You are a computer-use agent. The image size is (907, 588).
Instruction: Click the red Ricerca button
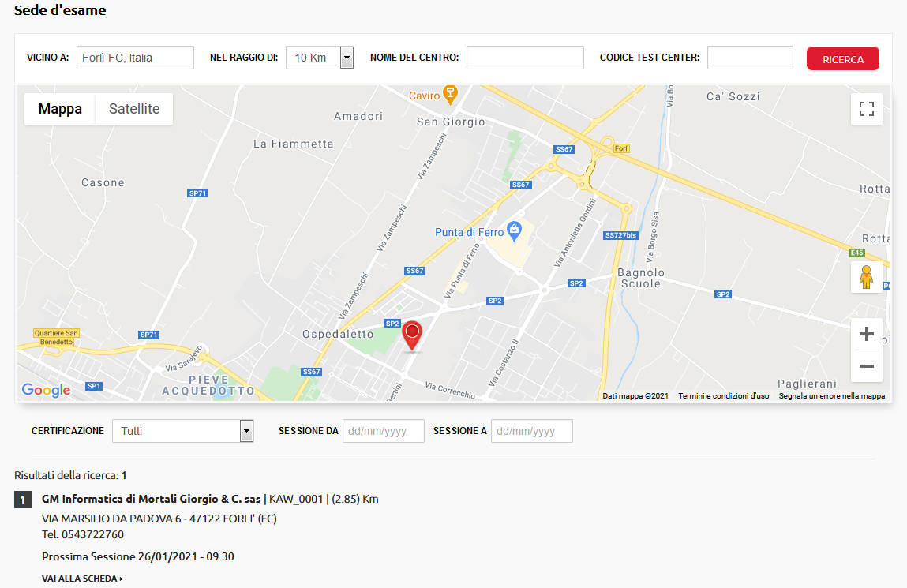tap(843, 59)
